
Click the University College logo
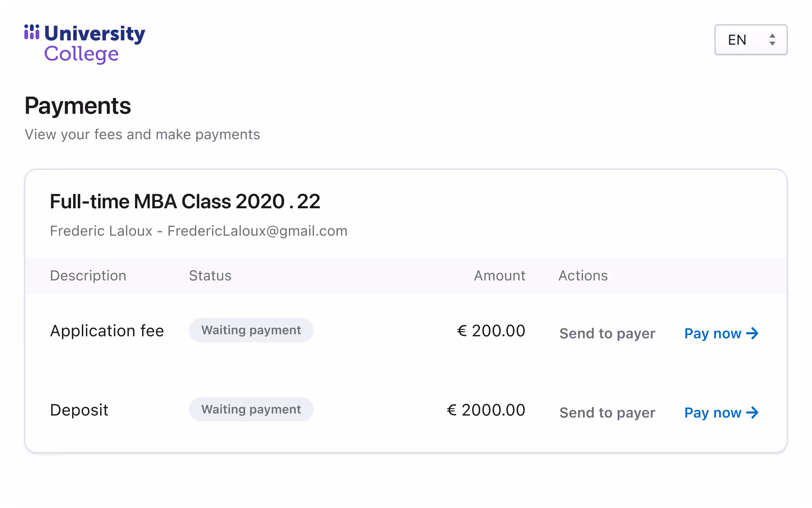85,44
